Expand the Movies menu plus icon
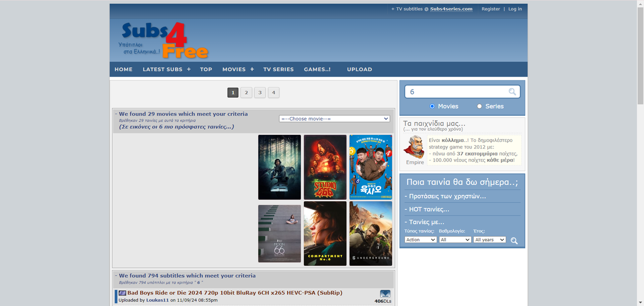The width and height of the screenshot is (644, 306). (252, 69)
